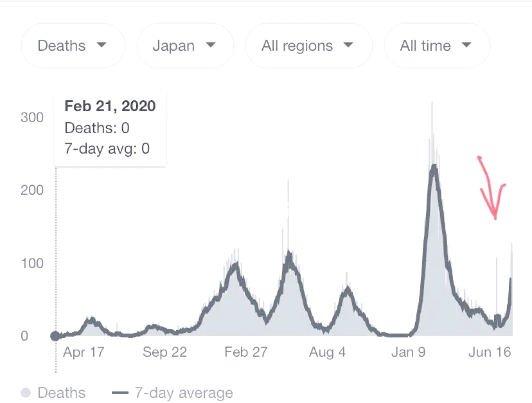Click the 300 y-axis label
Viewport: 532px width, 403px height.
(x=31, y=117)
